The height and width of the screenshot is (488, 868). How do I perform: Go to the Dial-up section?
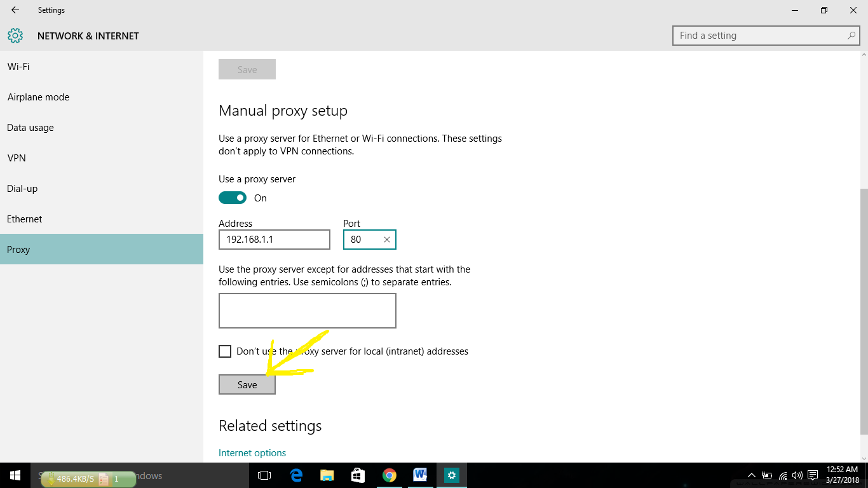pos(102,189)
